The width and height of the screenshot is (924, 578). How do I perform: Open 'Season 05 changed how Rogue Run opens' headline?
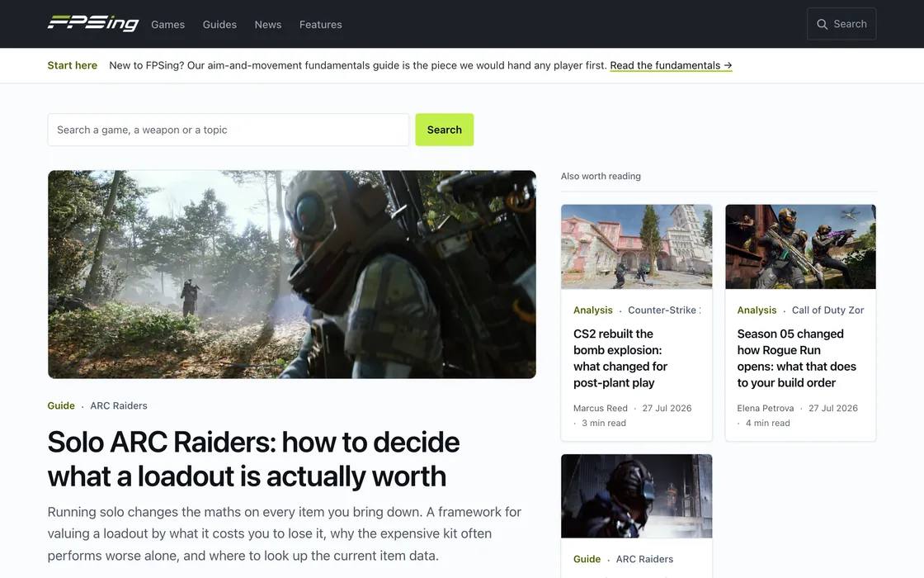click(797, 358)
